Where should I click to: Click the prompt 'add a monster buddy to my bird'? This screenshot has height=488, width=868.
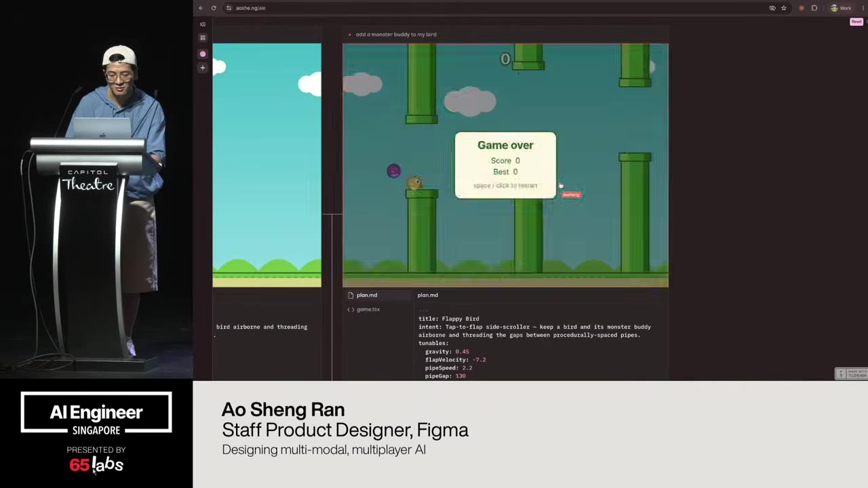point(396,35)
